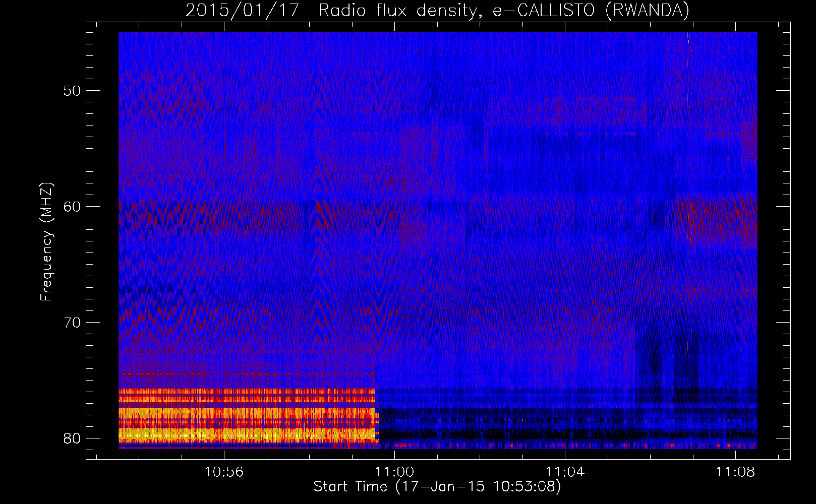Viewport: 816px width, 504px height.
Task: Click the 11:04 time tick label
Action: tap(565, 472)
